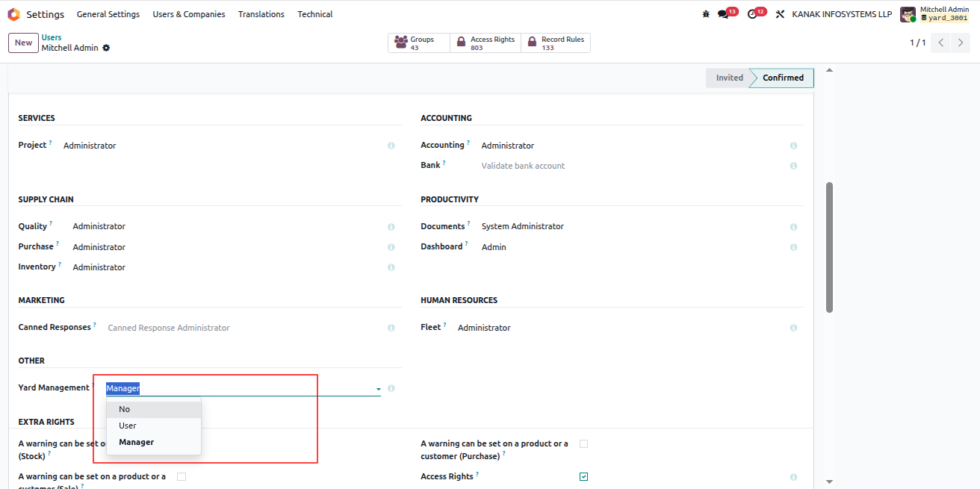Click the tools wrench icon beside company name

[780, 14]
